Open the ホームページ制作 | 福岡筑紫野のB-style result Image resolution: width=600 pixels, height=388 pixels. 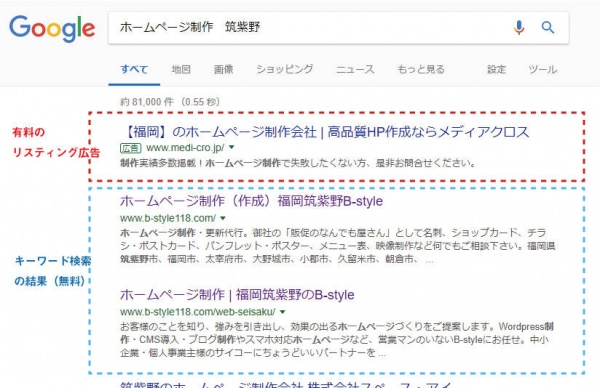(237, 295)
